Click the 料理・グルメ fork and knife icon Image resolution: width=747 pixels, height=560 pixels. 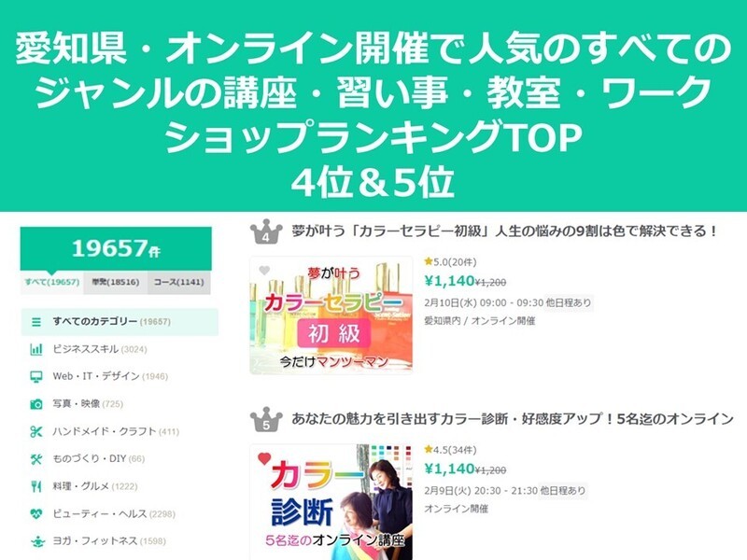click(x=36, y=486)
